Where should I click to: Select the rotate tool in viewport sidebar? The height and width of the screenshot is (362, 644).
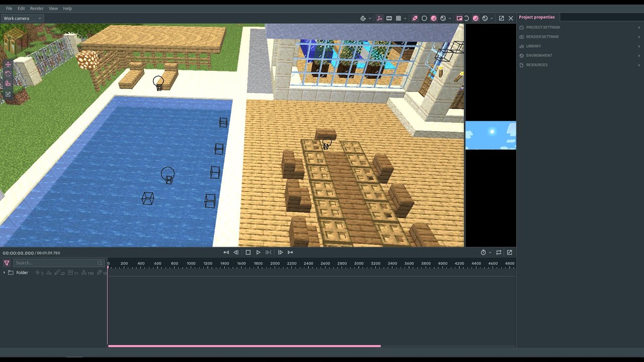(x=8, y=74)
